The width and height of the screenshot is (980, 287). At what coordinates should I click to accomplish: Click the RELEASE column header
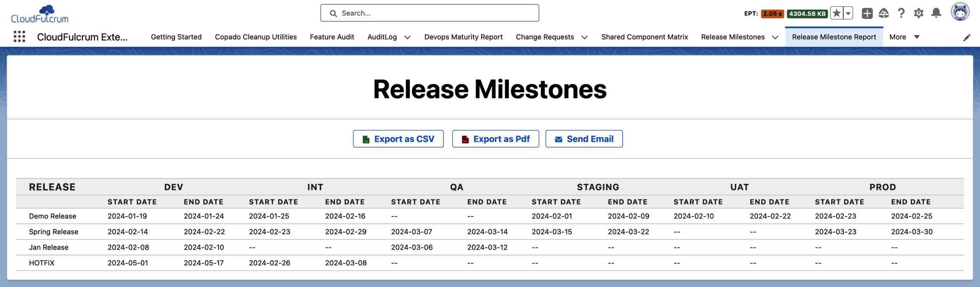pyautogui.click(x=52, y=187)
